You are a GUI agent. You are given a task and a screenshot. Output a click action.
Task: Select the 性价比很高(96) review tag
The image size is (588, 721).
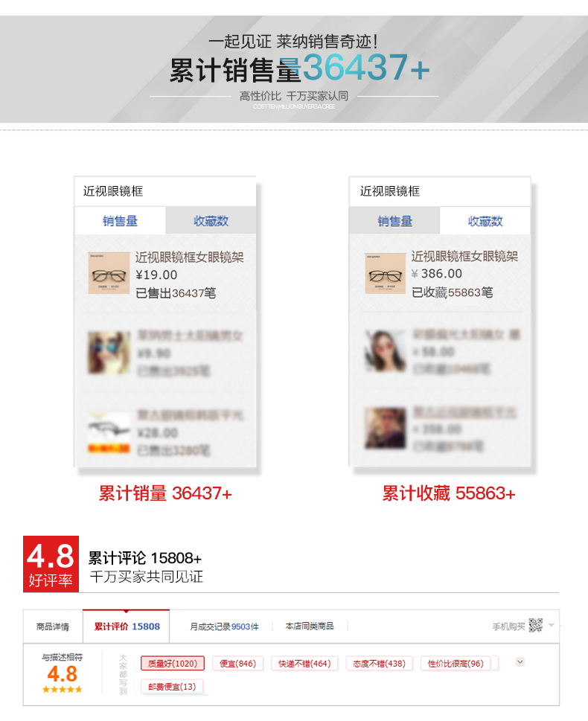pos(456,664)
